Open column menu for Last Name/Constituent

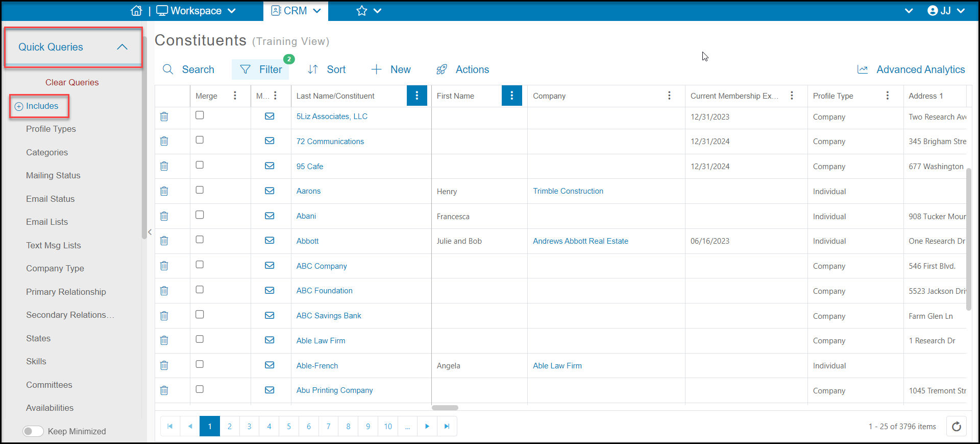[417, 96]
